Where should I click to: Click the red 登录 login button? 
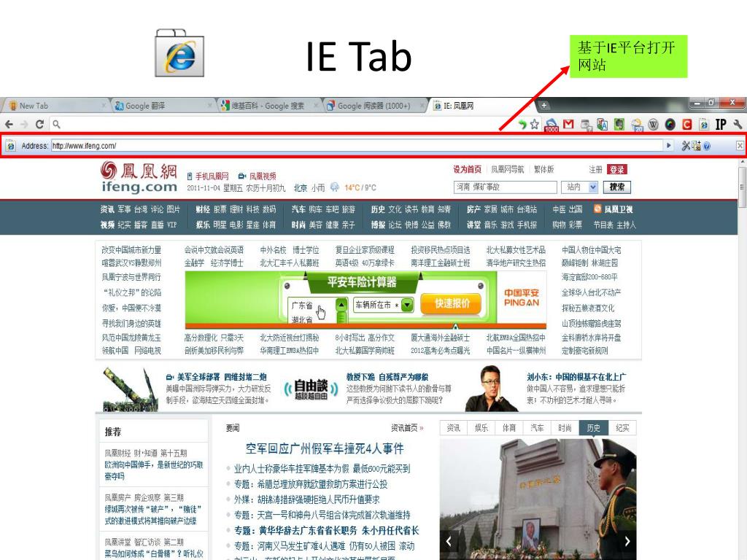click(x=617, y=169)
